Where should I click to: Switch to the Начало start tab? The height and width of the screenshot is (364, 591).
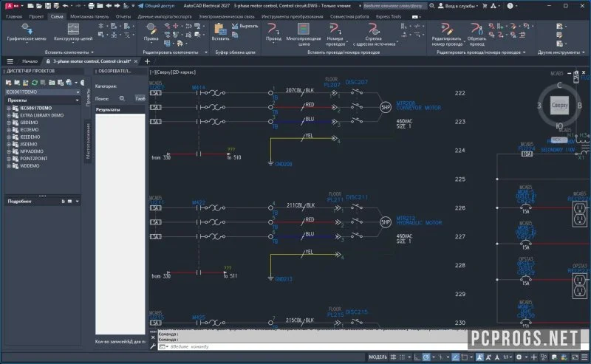point(30,61)
